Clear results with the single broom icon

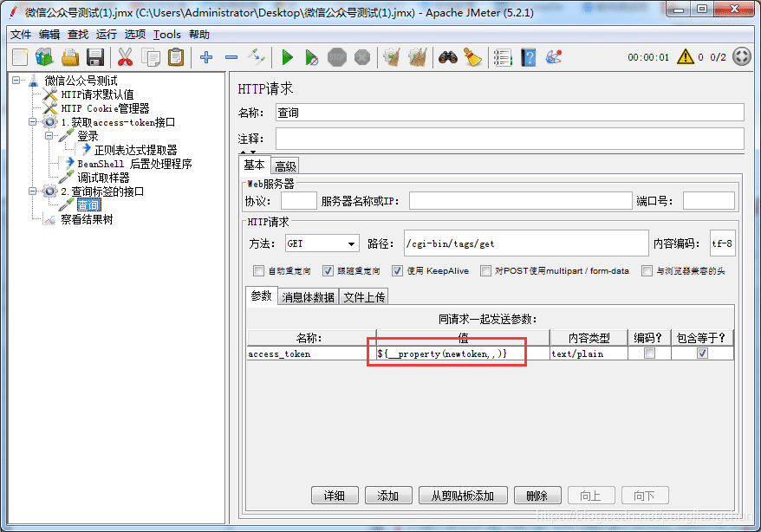coord(392,57)
